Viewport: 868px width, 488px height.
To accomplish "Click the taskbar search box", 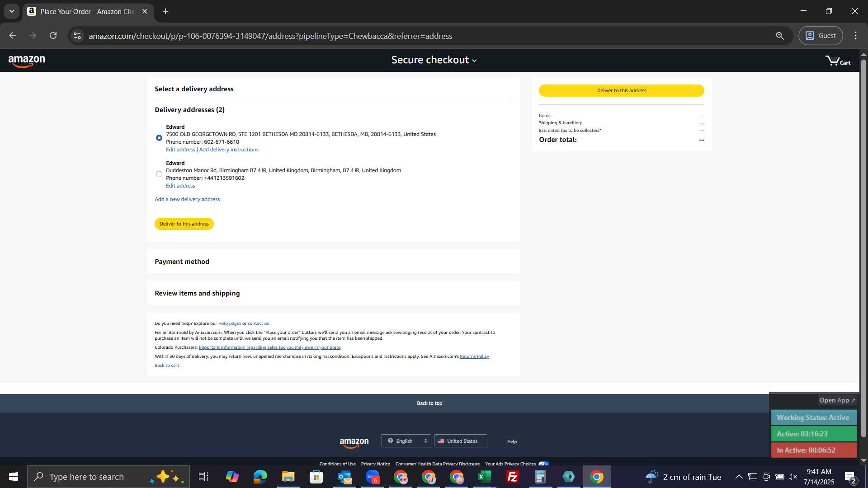I will 108,477.
